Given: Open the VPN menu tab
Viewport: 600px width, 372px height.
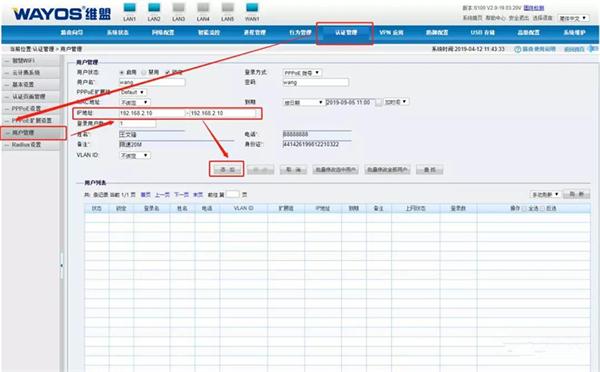Looking at the screenshot, I should tap(391, 33).
